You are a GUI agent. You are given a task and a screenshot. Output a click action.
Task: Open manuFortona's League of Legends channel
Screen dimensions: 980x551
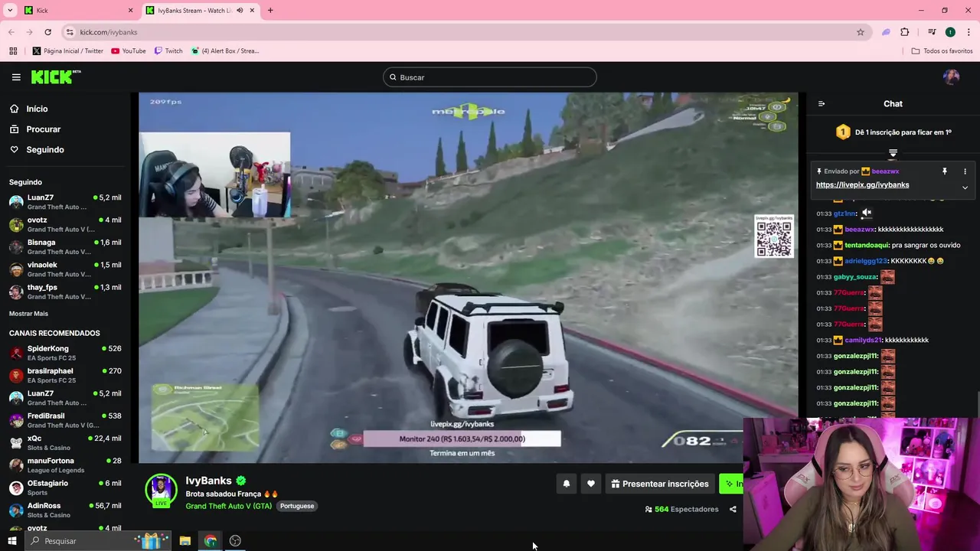pos(65,465)
